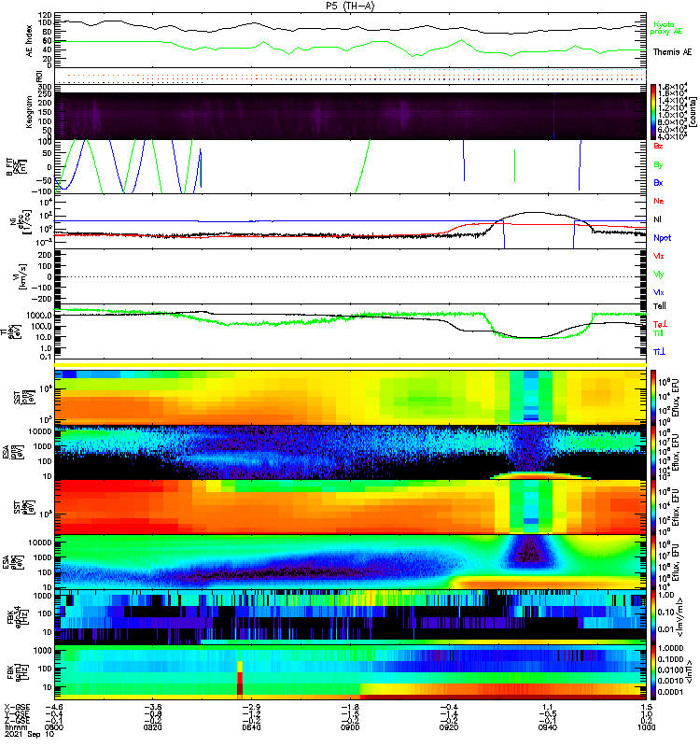
Task: Click the X-GSE value -4.6
Action: point(54,708)
